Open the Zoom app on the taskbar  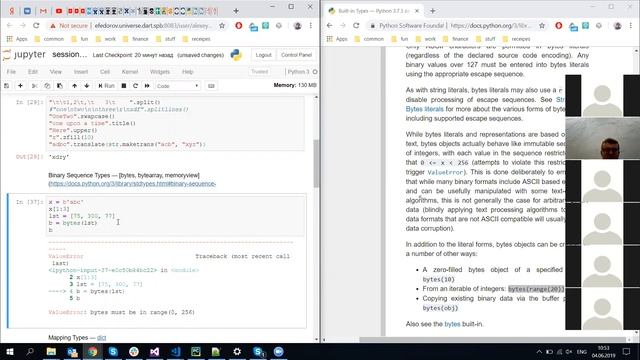click(278, 351)
